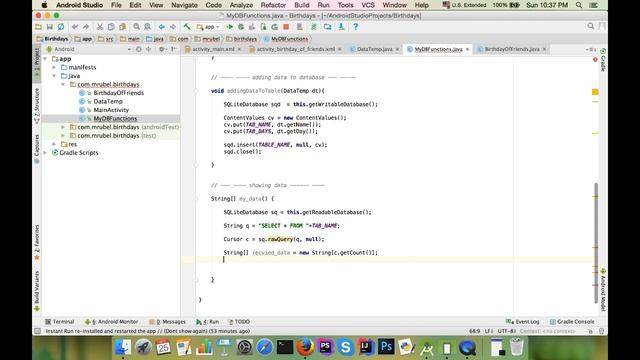Collapse the com.mrubel.birthdays package

click(63, 84)
